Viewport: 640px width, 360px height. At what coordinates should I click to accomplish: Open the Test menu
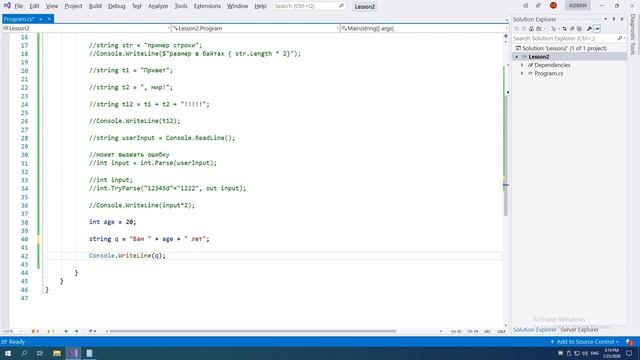[x=137, y=6]
